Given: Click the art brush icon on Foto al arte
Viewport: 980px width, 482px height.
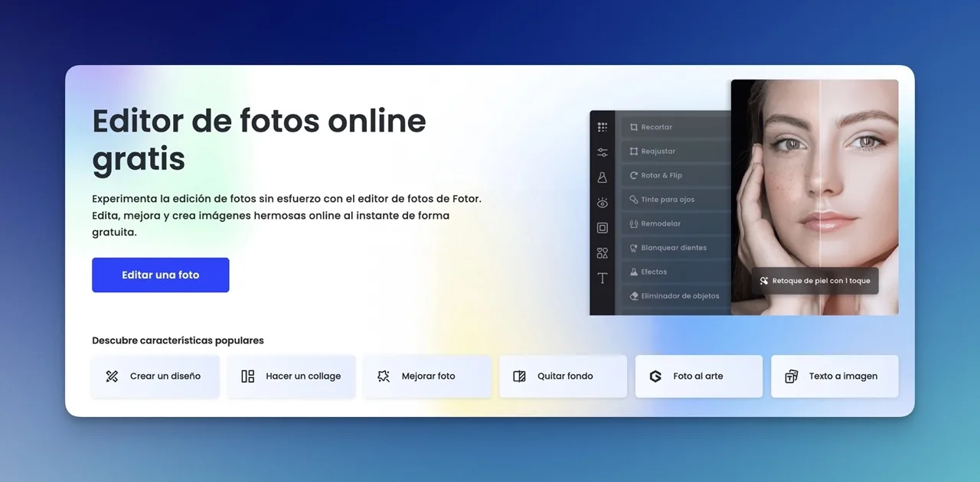Looking at the screenshot, I should point(655,376).
